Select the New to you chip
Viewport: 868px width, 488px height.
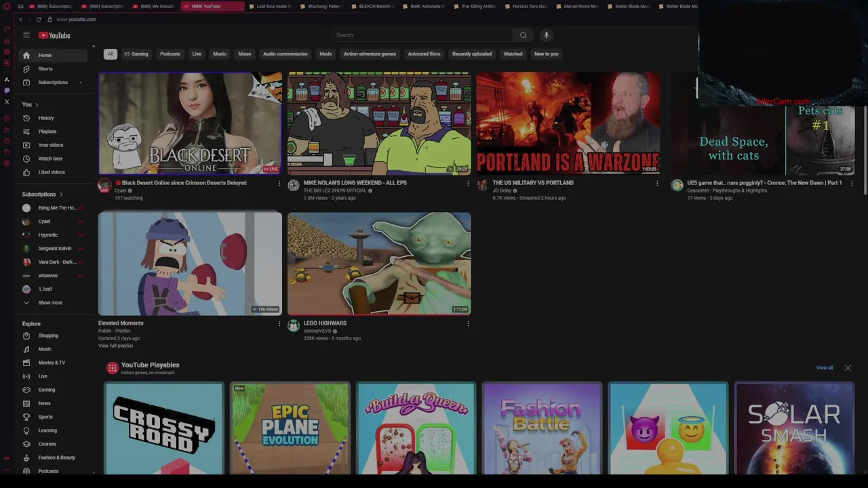[547, 54]
